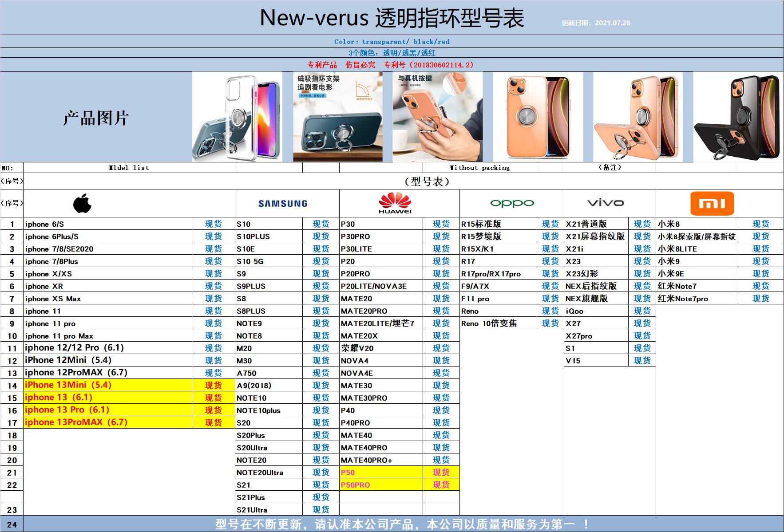The width and height of the screenshot is (784, 532).
Task: Select the update date '2021.07.28' text
Action: [612, 23]
